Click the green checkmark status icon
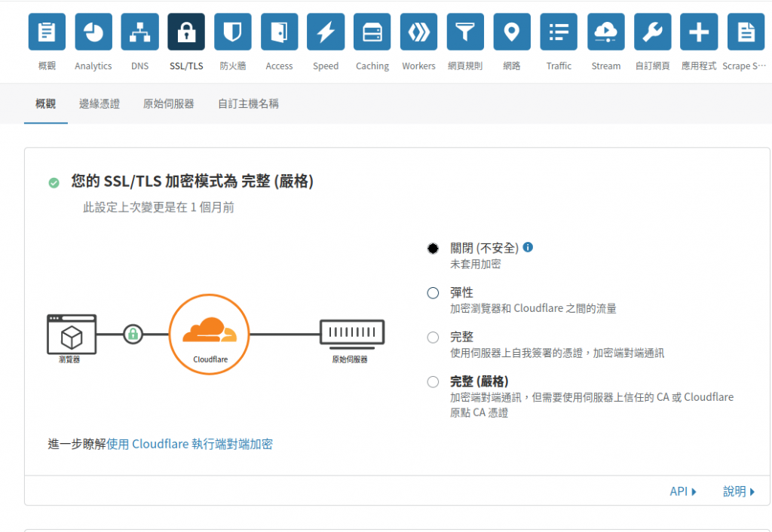 54,182
